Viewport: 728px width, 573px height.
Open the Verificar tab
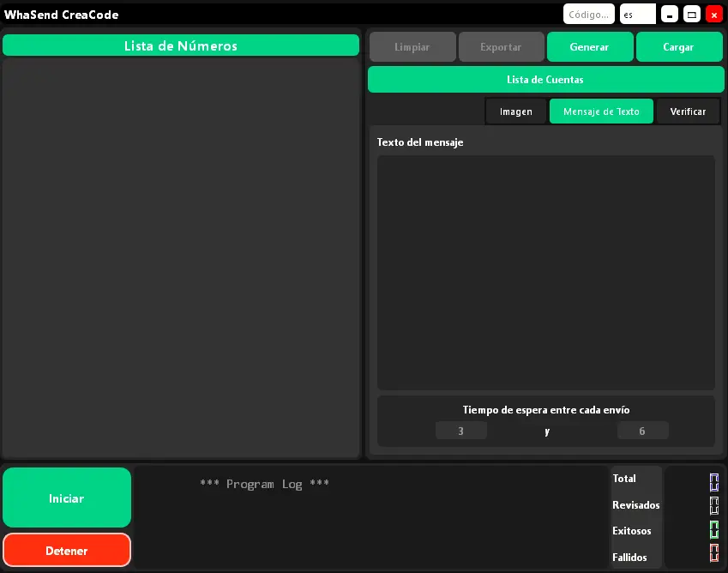688,111
